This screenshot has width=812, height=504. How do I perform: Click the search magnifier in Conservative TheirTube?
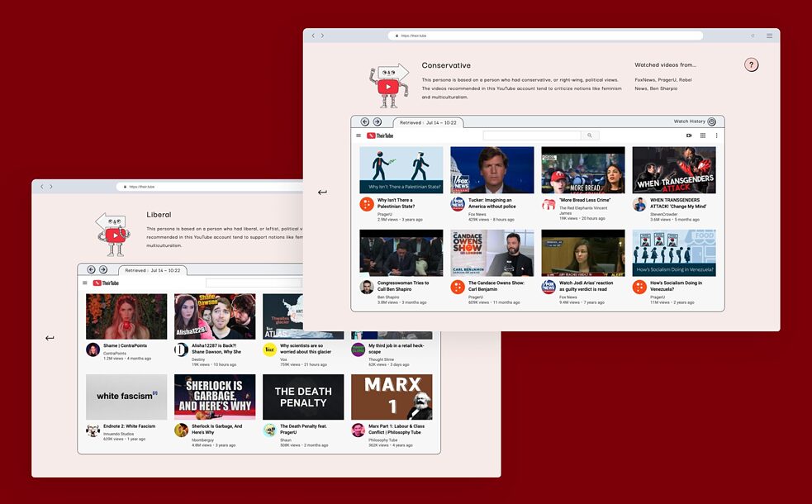point(590,136)
